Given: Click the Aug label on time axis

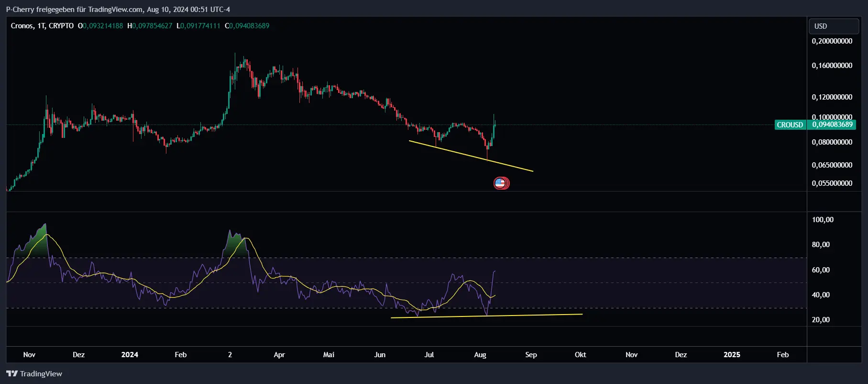Looking at the screenshot, I should 480,355.
